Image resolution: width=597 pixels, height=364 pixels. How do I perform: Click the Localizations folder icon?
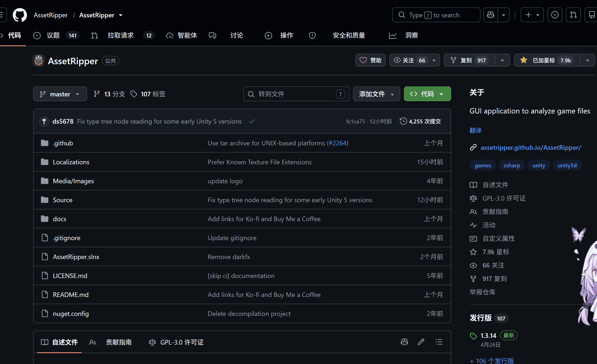point(45,162)
